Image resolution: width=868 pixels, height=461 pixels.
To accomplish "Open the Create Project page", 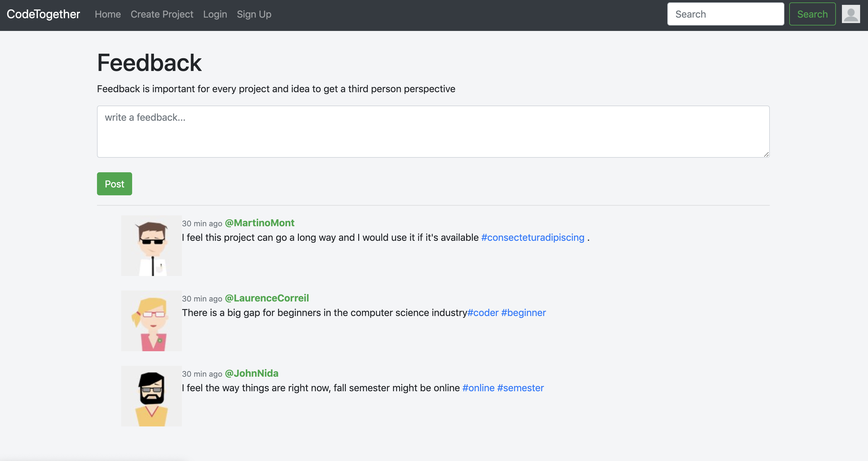I will (162, 14).
